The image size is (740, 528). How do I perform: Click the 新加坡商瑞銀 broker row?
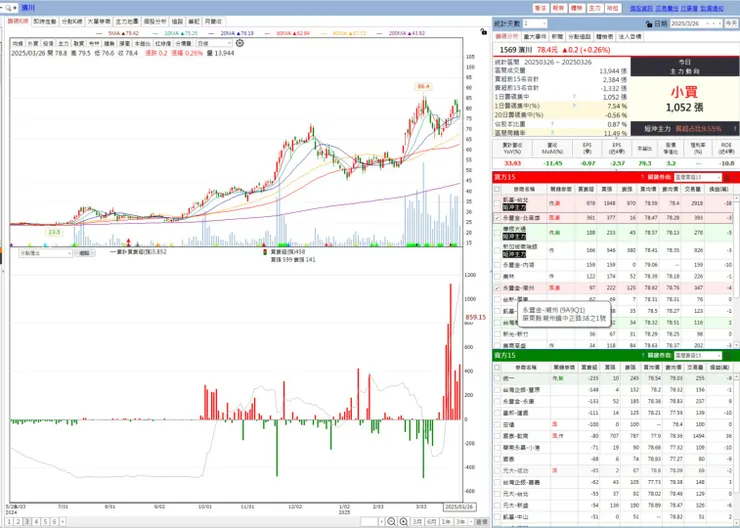coord(614,250)
